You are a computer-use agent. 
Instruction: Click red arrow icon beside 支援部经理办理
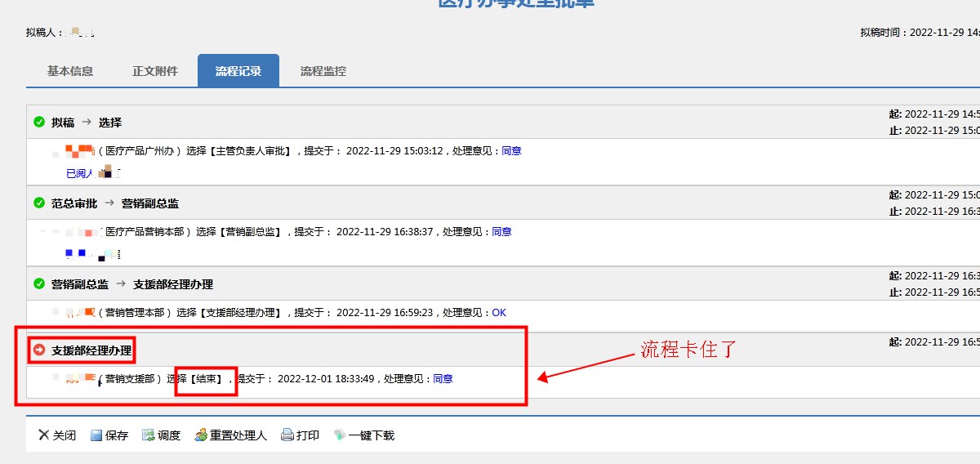[39, 350]
